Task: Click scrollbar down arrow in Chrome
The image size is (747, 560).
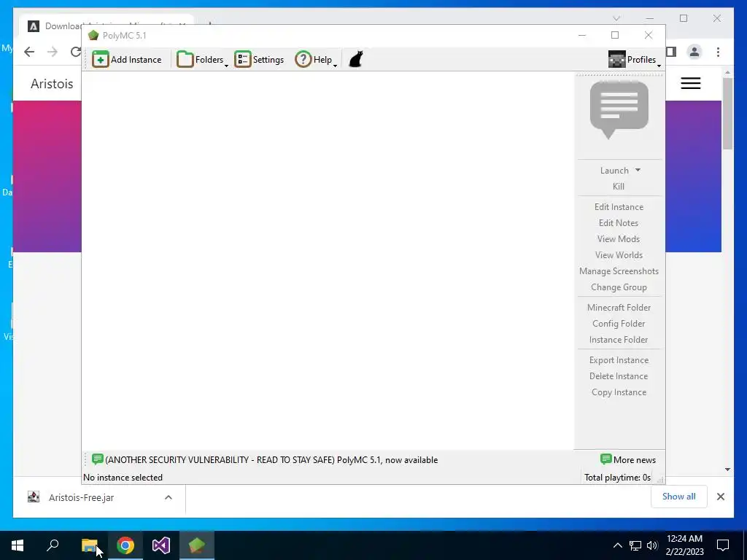Action: point(727,470)
